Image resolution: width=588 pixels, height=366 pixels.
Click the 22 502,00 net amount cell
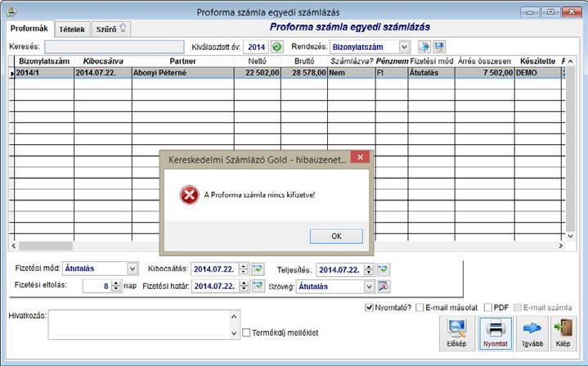(258, 73)
